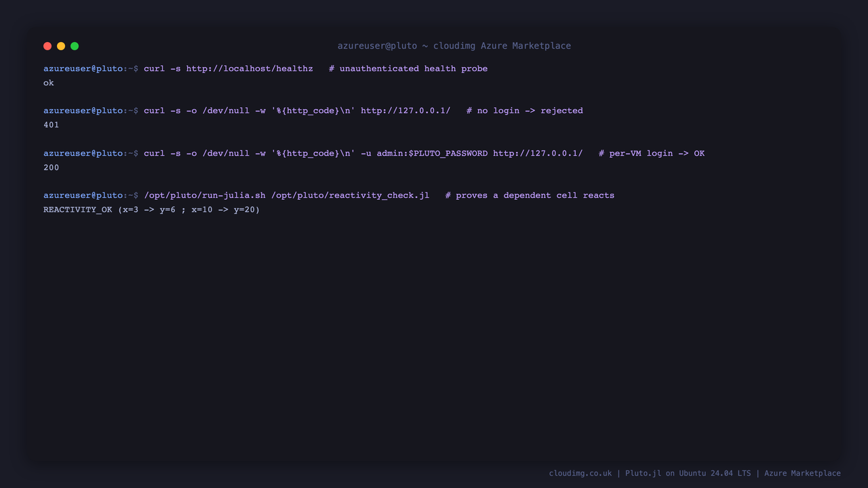868x488 pixels.
Task: Click the '-u admin:$PLUTO_PASSWORD' argument
Action: pyautogui.click(x=424, y=153)
